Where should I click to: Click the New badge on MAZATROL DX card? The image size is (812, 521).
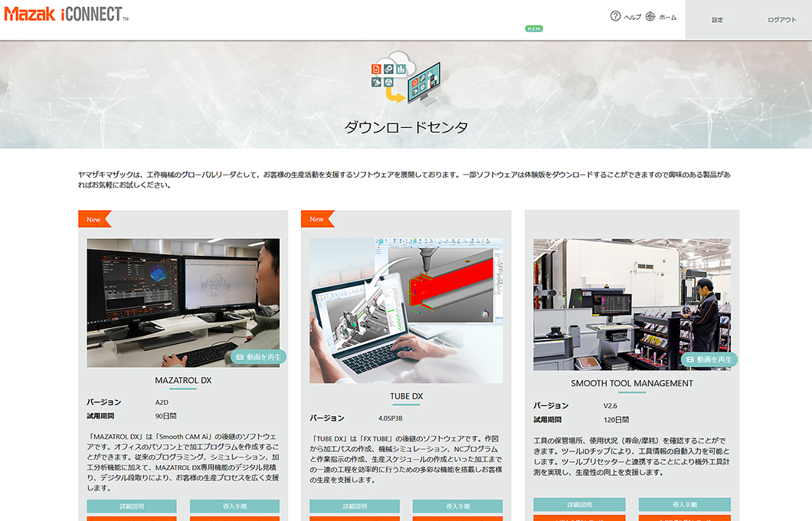point(95,219)
